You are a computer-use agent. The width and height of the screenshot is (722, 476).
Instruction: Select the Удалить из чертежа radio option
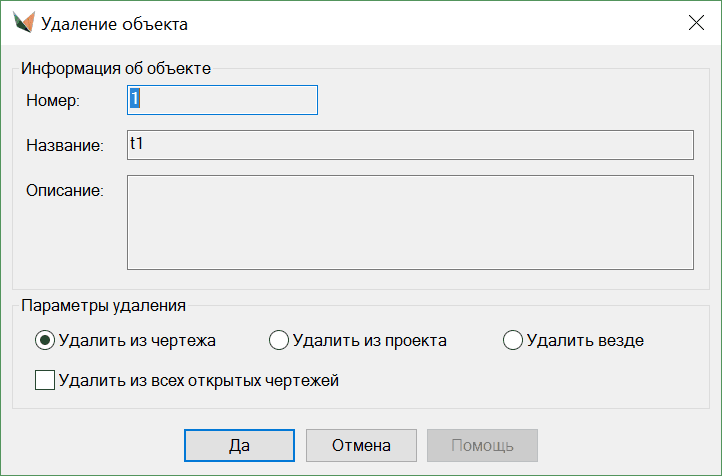(x=45, y=340)
